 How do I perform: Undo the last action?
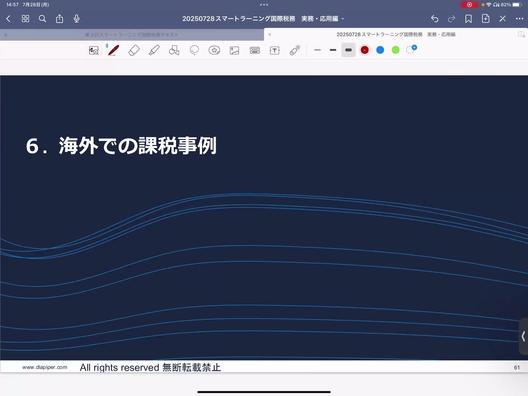click(435, 19)
